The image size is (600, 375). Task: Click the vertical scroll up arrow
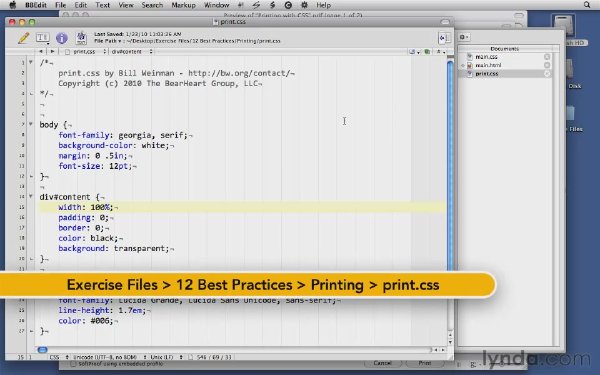coord(450,336)
